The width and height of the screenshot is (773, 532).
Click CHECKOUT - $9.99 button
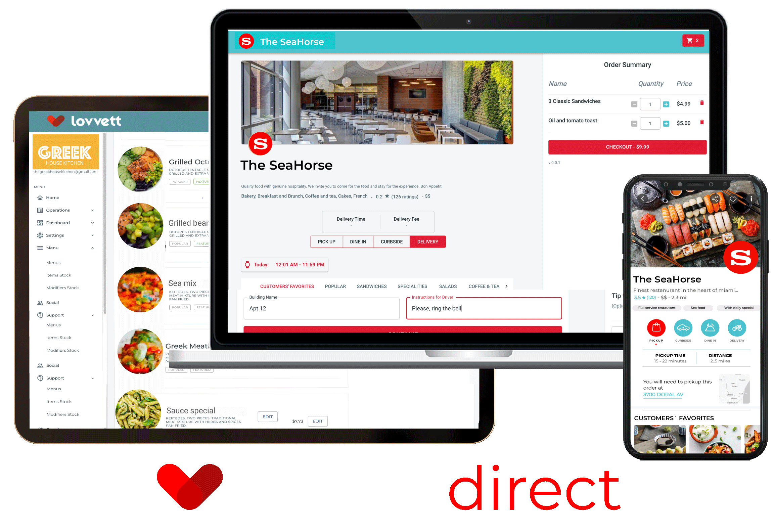click(625, 146)
